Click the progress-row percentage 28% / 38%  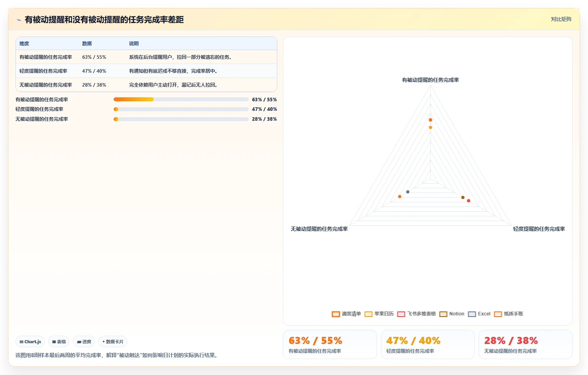click(x=264, y=119)
